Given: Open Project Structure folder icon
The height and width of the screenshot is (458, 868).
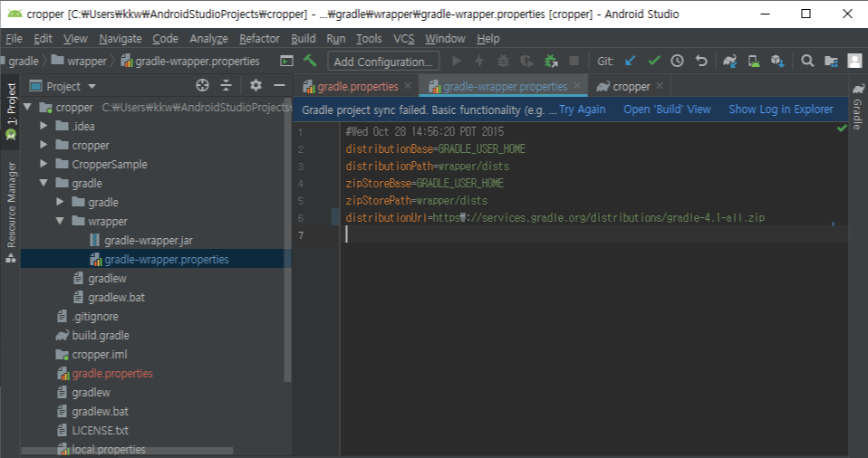Looking at the screenshot, I should pos(831,61).
